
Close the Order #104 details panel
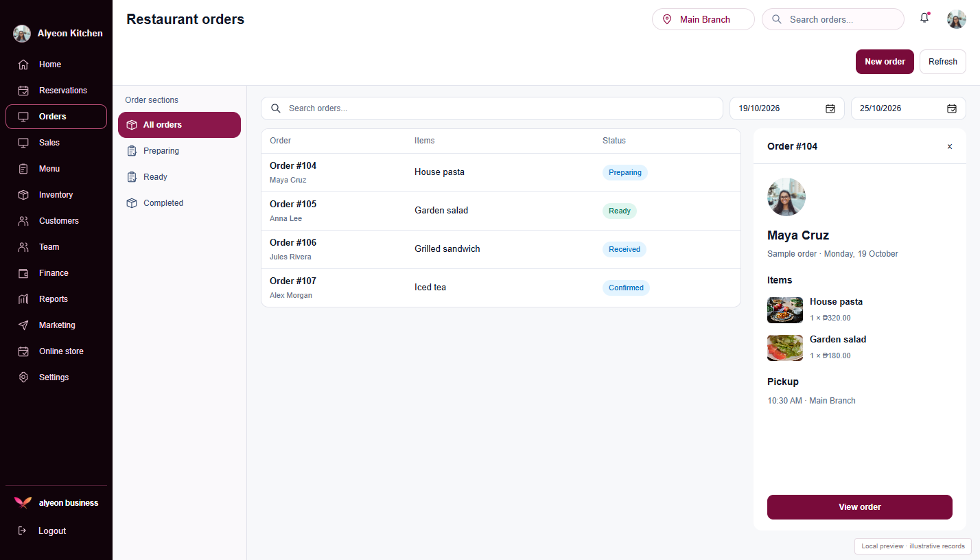click(950, 146)
